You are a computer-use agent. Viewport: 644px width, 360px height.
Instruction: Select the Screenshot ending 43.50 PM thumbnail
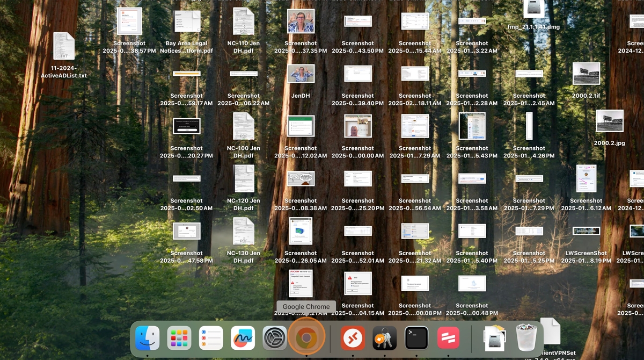click(358, 21)
